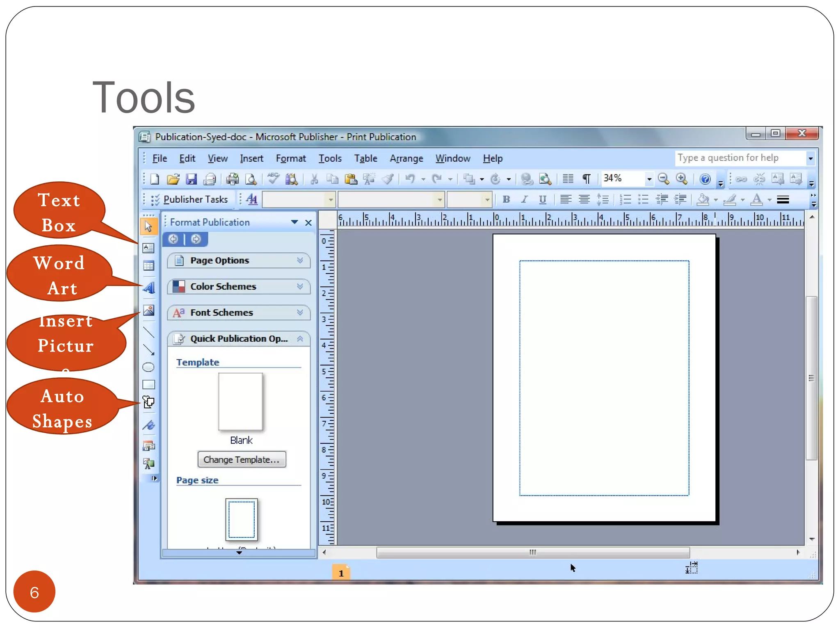
Task: Open Print Preview icon
Action: (251, 179)
